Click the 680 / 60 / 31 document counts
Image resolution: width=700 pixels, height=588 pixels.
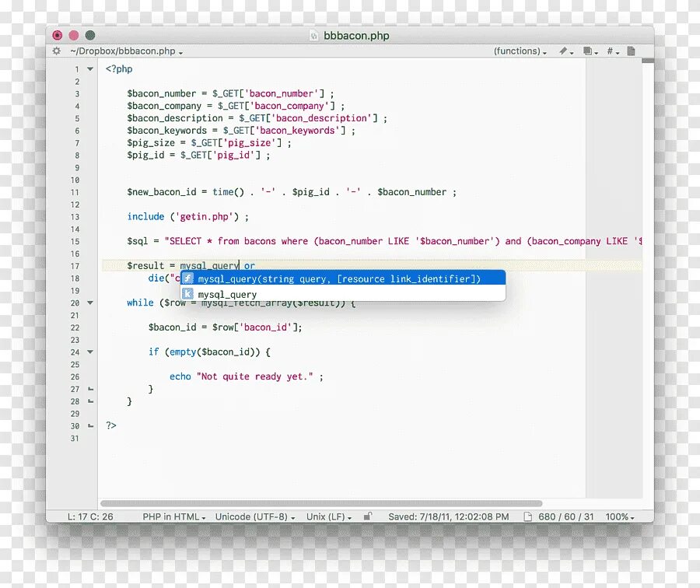coord(565,516)
